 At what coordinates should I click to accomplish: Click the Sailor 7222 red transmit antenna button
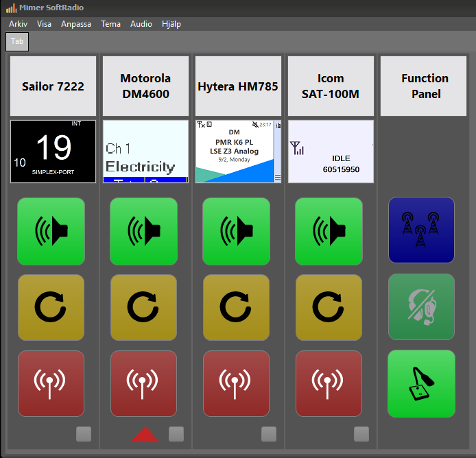click(51, 384)
